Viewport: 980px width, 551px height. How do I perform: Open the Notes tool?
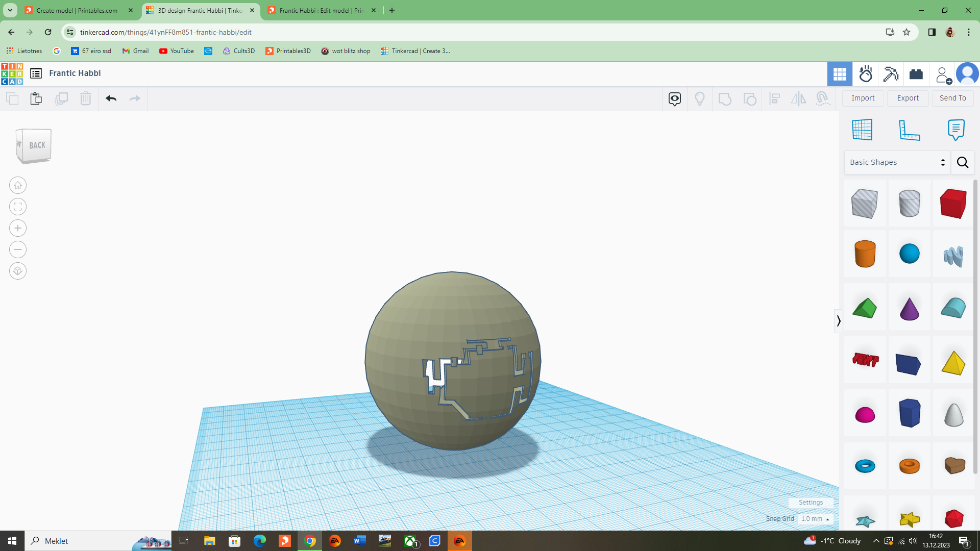coord(955,130)
